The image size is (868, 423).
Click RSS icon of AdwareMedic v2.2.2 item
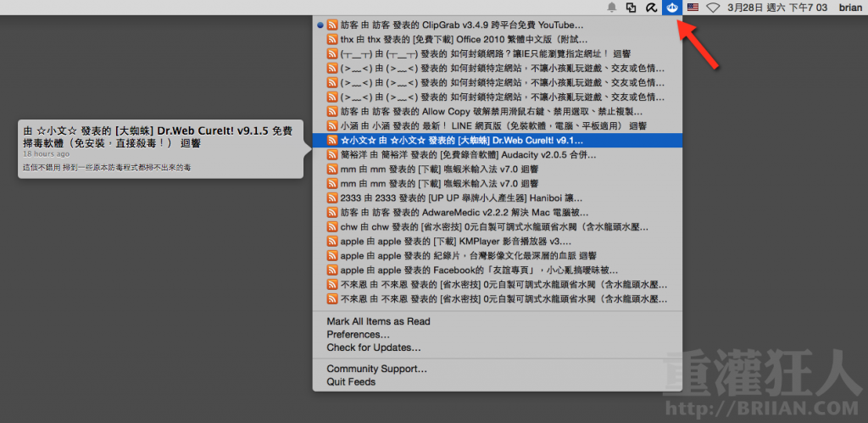(332, 212)
